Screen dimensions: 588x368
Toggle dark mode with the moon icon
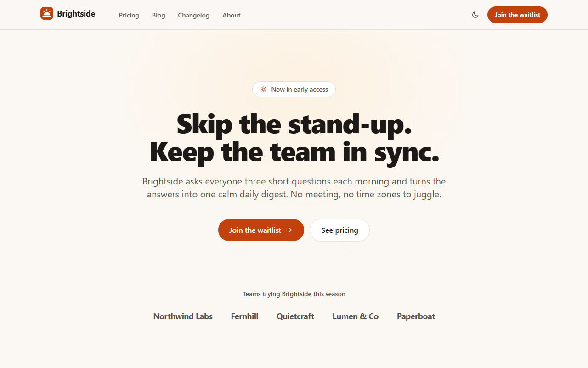475,15
